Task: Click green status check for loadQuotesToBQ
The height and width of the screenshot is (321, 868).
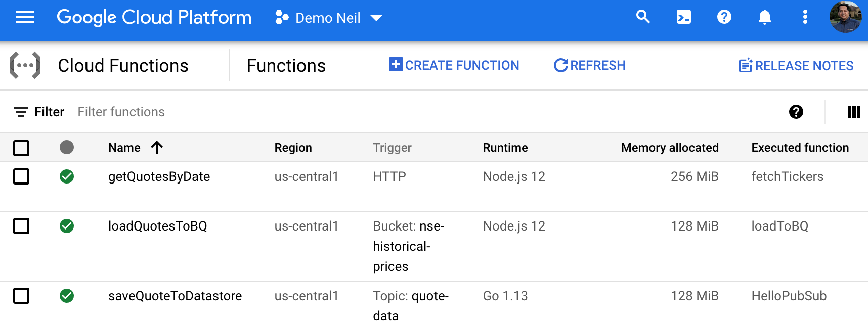Action: pos(67,226)
